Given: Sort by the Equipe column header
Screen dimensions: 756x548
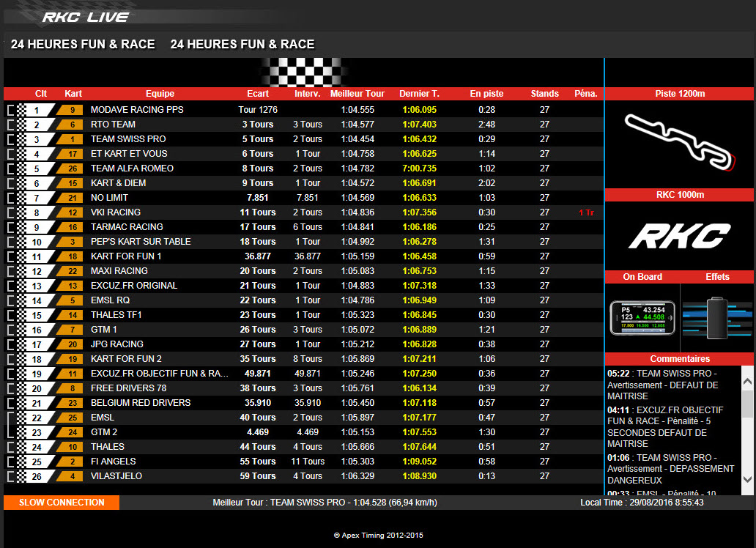Looking at the screenshot, I should 160,94.
